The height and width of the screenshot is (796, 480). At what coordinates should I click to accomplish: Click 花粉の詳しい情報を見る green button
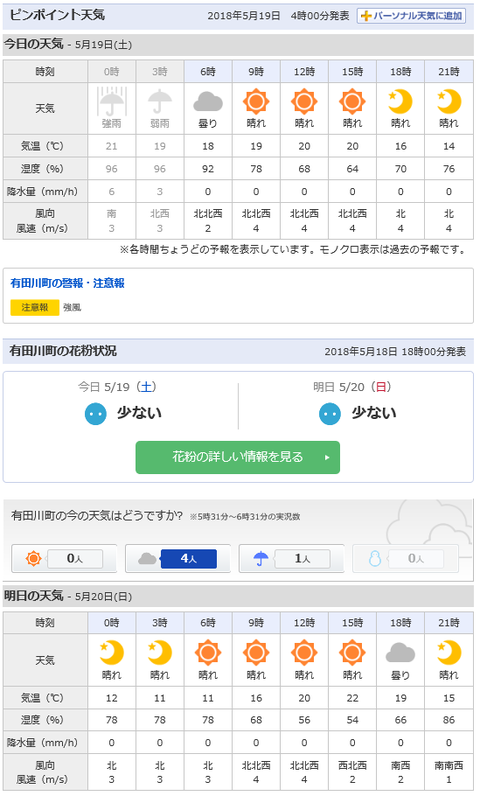click(x=237, y=457)
